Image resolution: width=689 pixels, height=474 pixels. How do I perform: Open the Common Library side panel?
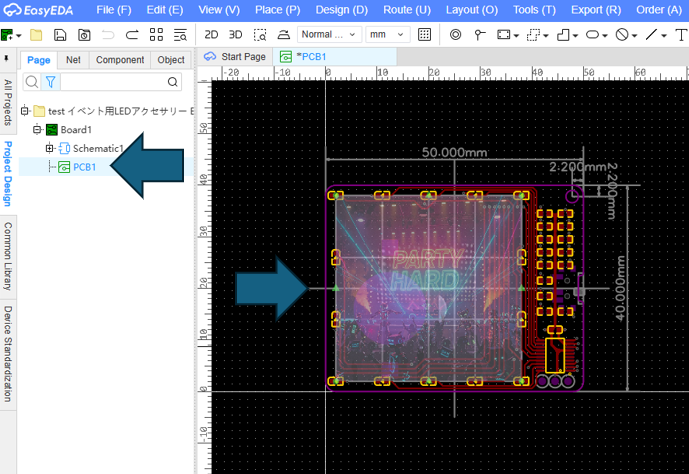[x=8, y=257]
